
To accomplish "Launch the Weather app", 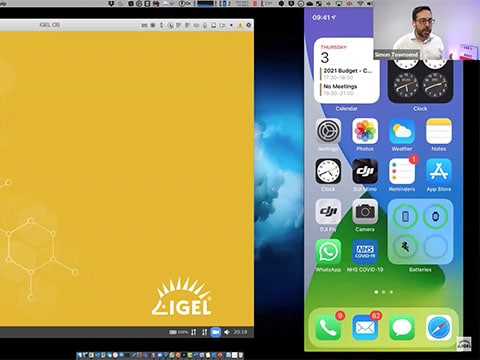I will [x=402, y=131].
